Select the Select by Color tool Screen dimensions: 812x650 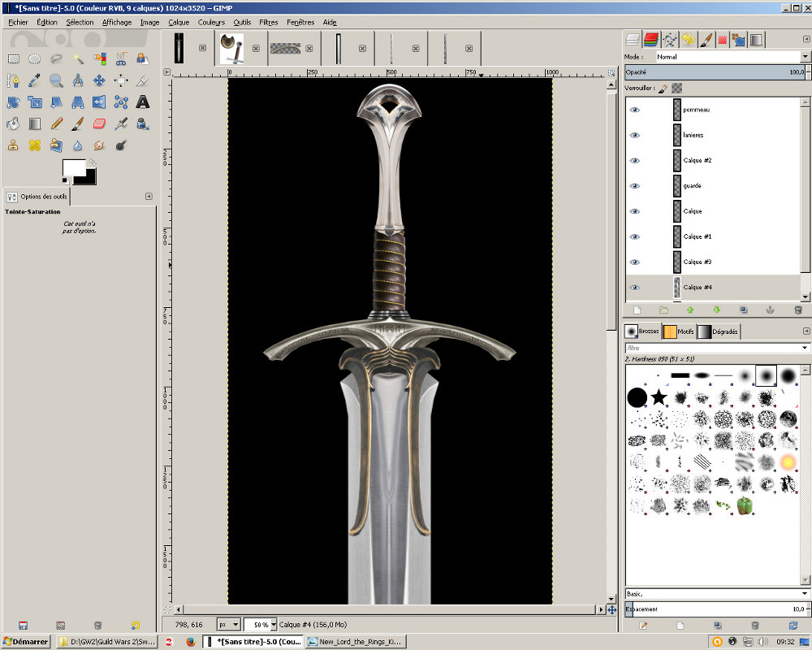point(99,58)
